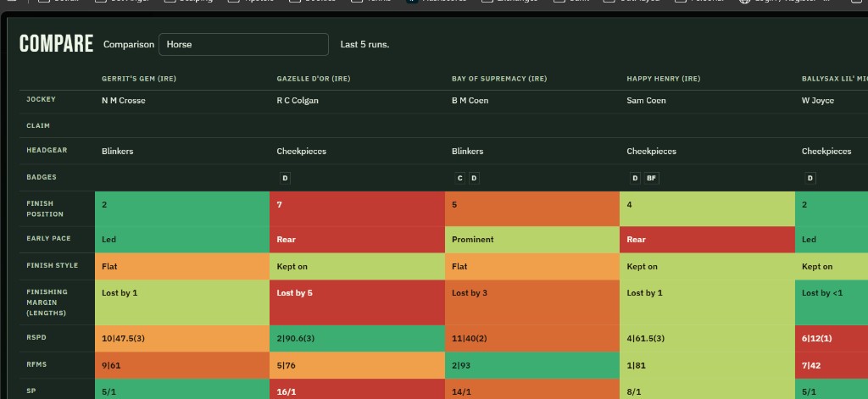Click the C badge under Bay of Supremacy
The image size is (868, 399).
pos(459,178)
